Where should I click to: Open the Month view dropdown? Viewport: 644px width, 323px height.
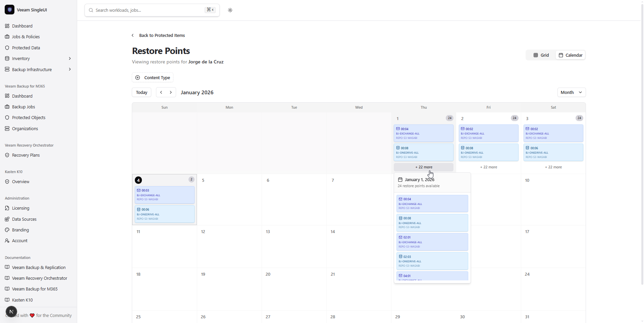572,92
